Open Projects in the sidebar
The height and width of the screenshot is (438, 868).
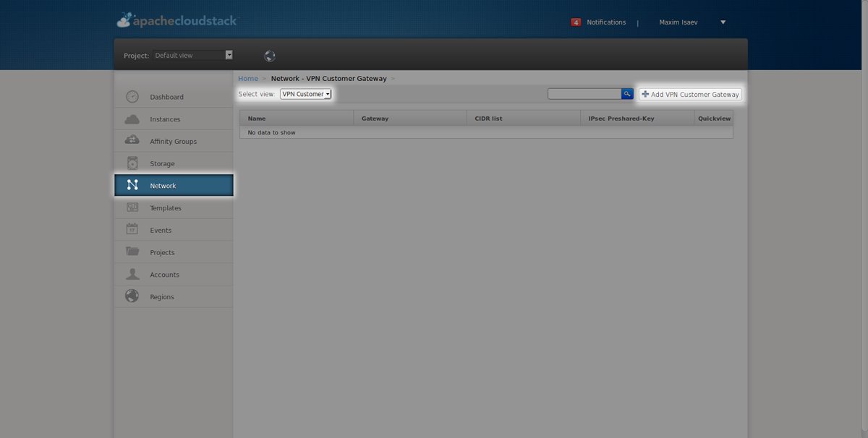tap(174, 252)
